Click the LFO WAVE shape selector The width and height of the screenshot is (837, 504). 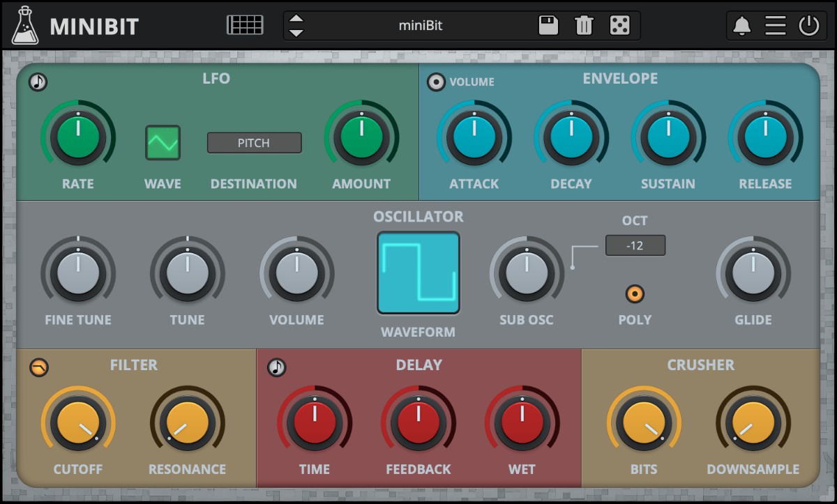coord(163,142)
